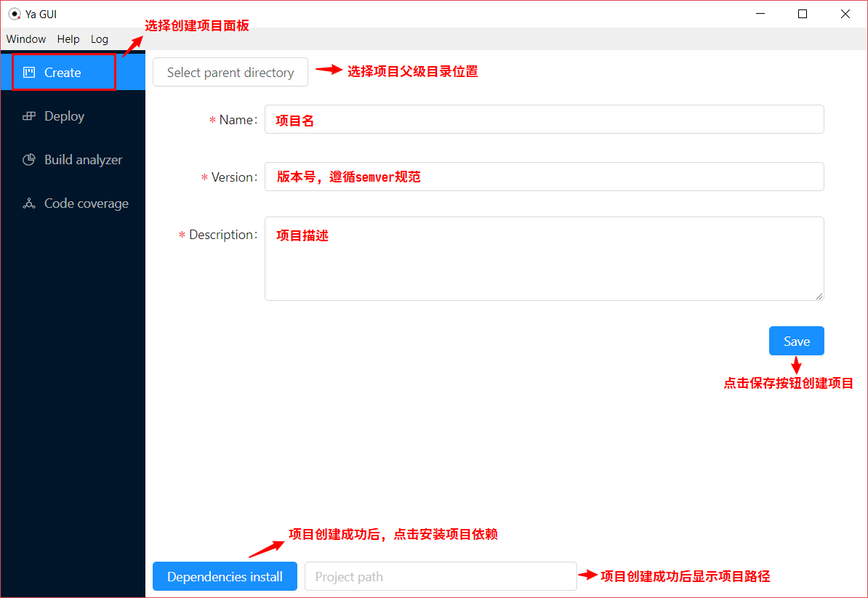The width and height of the screenshot is (868, 598).
Task: Focus the Name input field
Action: [544, 119]
